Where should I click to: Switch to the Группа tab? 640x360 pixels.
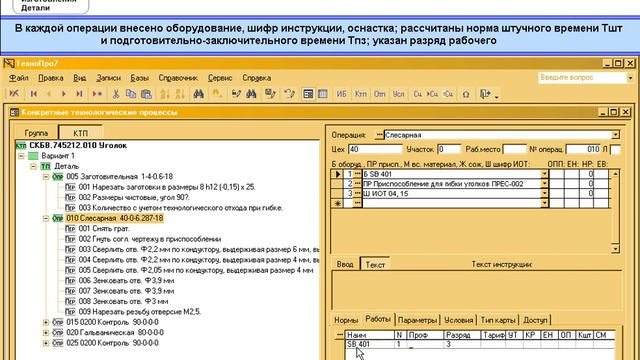(36, 133)
